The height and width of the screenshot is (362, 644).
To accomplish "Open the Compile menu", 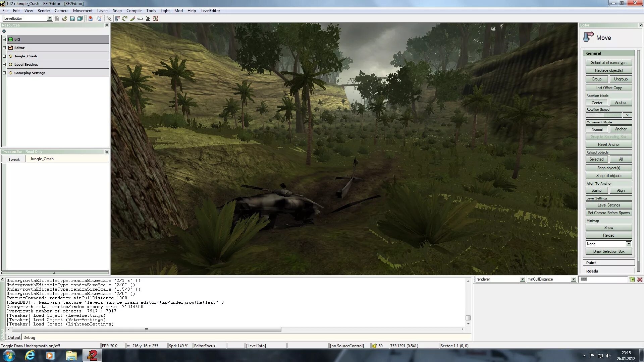I will click(134, 11).
